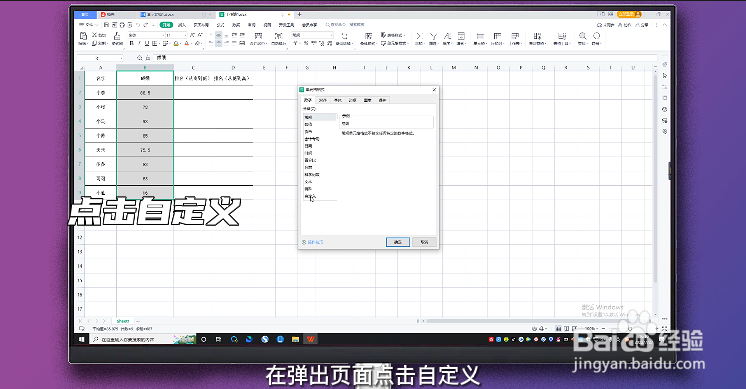Select the green Home ribbon tab

166,24
